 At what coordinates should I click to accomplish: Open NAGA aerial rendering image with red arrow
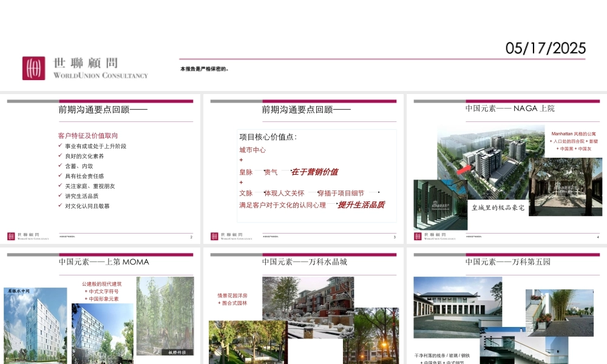491,163
